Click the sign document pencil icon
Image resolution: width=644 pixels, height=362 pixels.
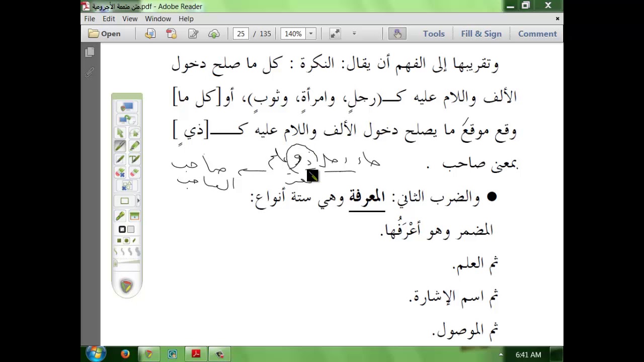point(193,34)
